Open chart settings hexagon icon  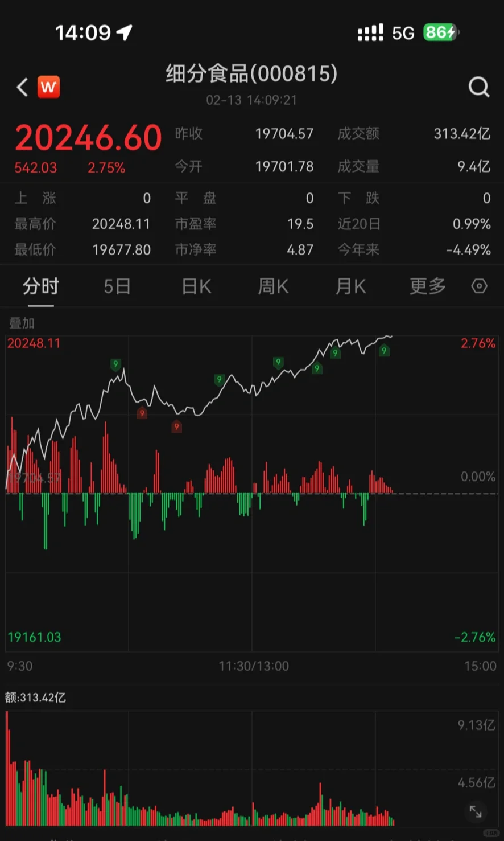[x=480, y=286]
